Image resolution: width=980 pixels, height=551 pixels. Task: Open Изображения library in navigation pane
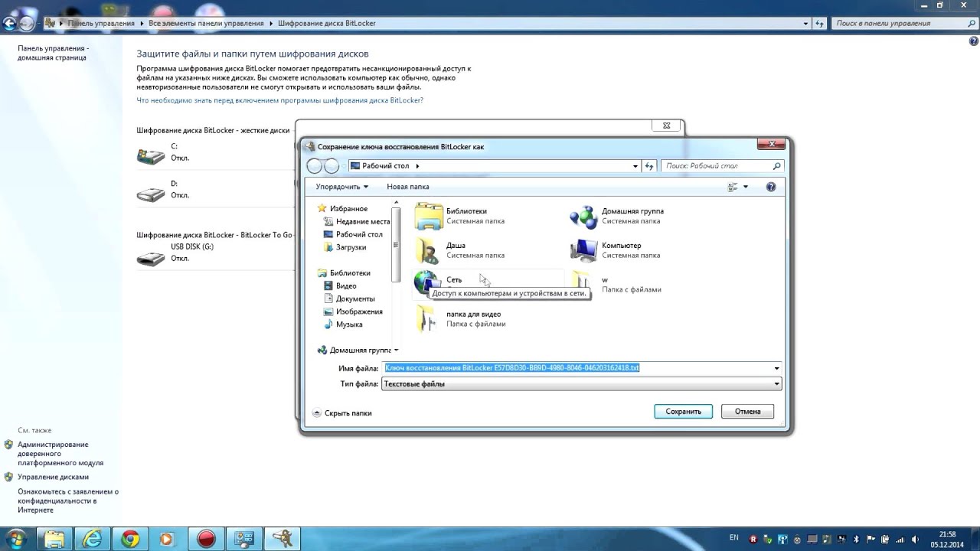pos(353,311)
